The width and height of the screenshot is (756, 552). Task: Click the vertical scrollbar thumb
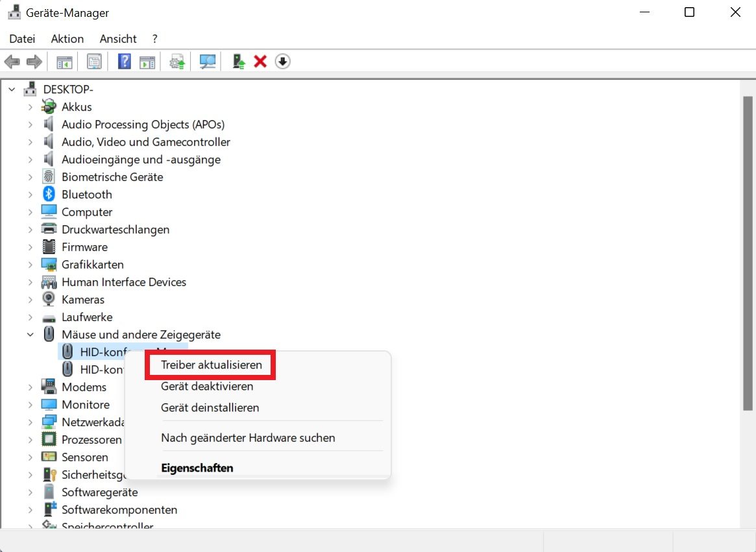[748, 253]
